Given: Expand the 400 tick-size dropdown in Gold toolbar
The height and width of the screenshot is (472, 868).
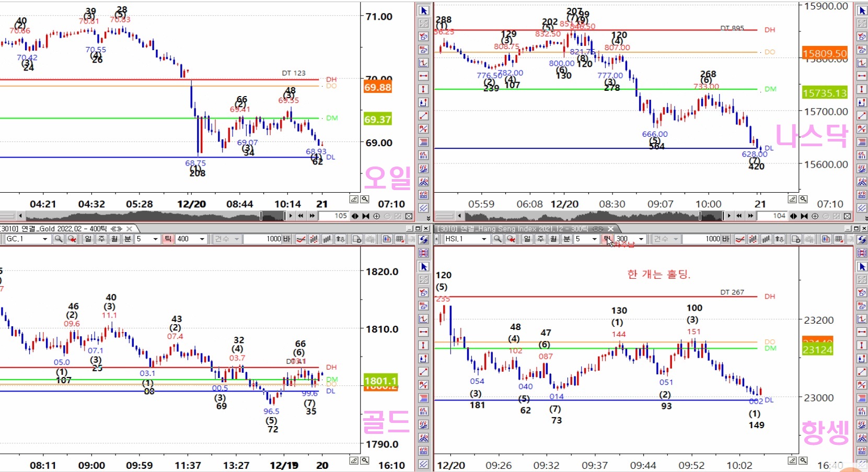Looking at the screenshot, I should click(x=202, y=239).
